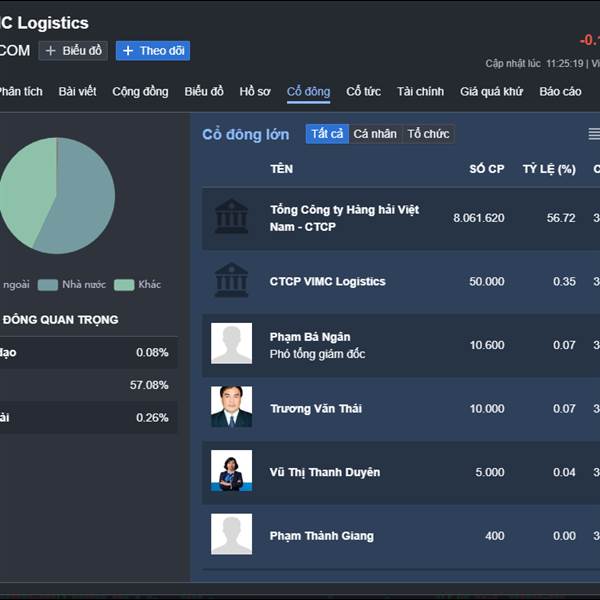Click ratio value 0.04
Viewport: 600px width, 600px height.
pyautogui.click(x=564, y=472)
